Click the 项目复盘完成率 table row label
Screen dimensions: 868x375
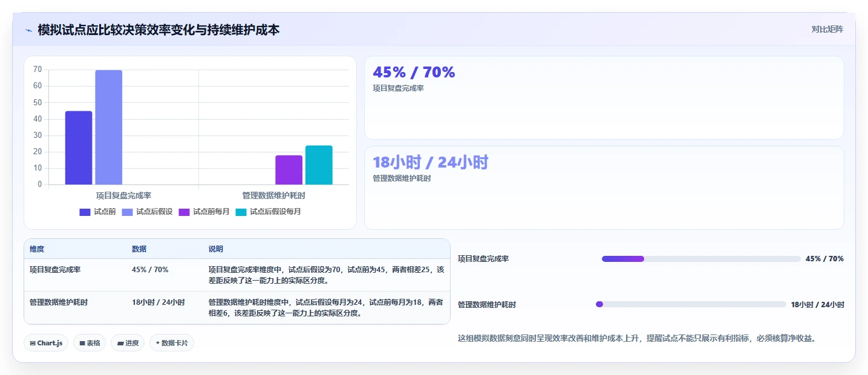click(55, 270)
